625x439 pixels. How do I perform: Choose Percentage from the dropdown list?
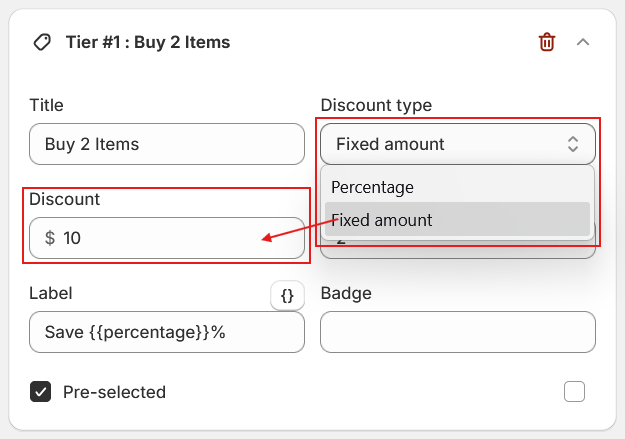point(372,187)
